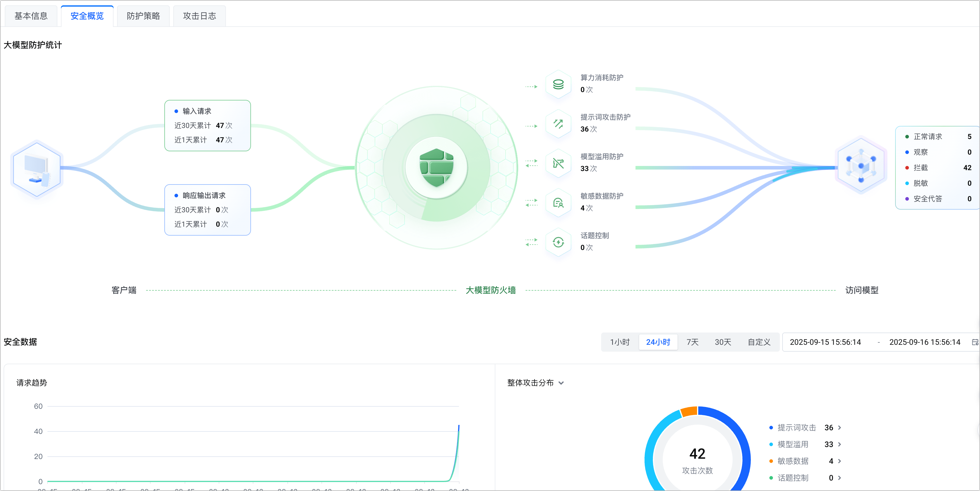
Task: Switch to the 防护策略 tab
Action: coord(143,16)
